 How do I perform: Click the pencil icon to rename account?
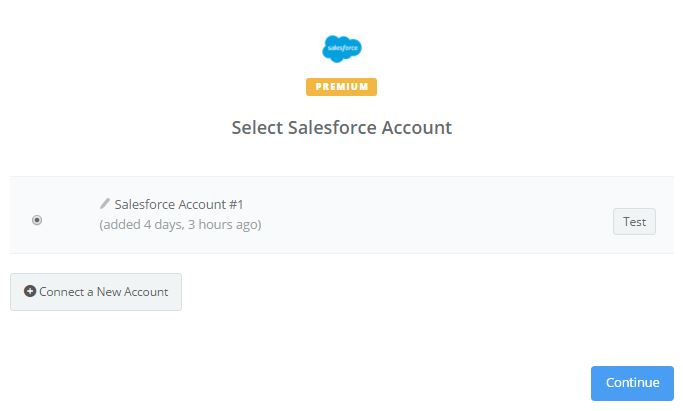(x=105, y=204)
